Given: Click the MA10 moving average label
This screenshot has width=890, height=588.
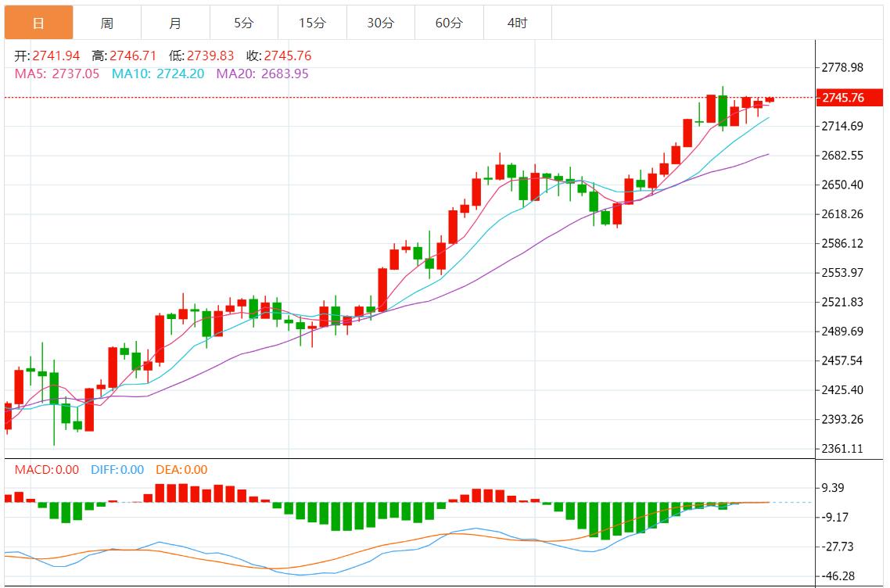Looking at the screenshot, I should pyautogui.click(x=158, y=73).
